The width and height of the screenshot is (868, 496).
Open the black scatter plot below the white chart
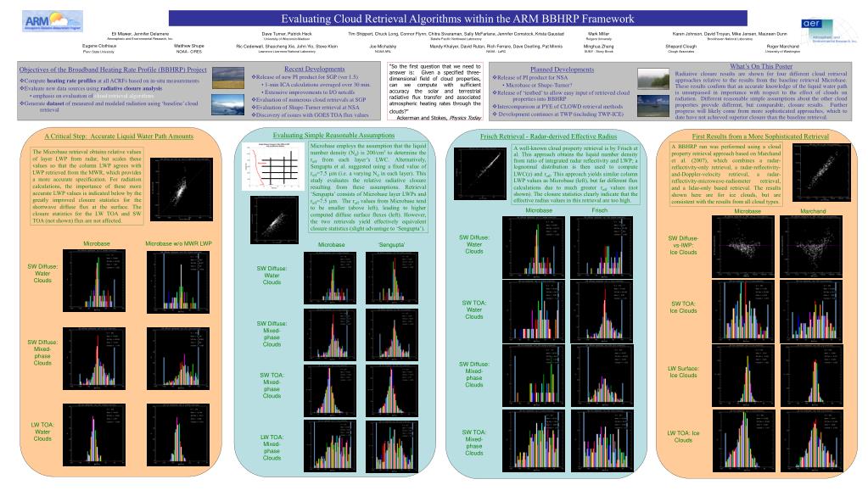click(x=274, y=220)
